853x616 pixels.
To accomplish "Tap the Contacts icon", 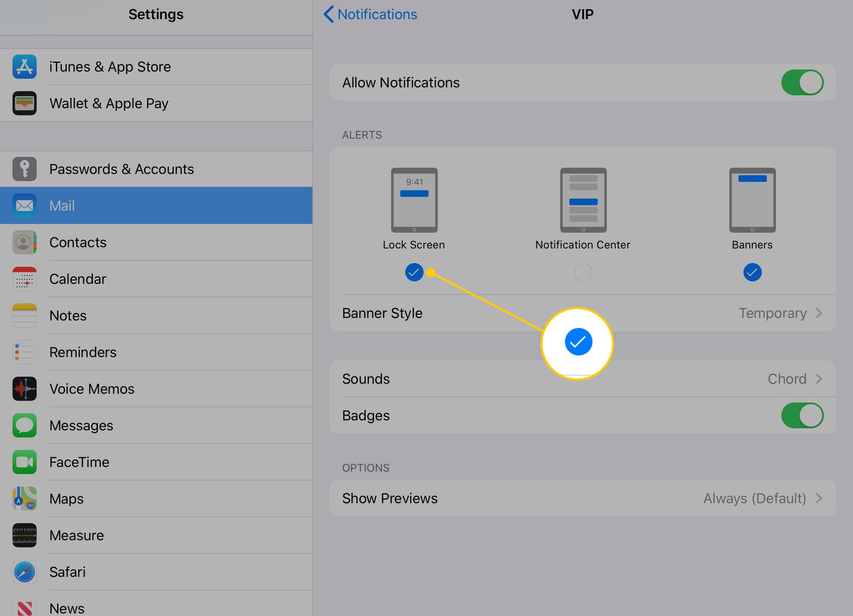I will pos(25,242).
